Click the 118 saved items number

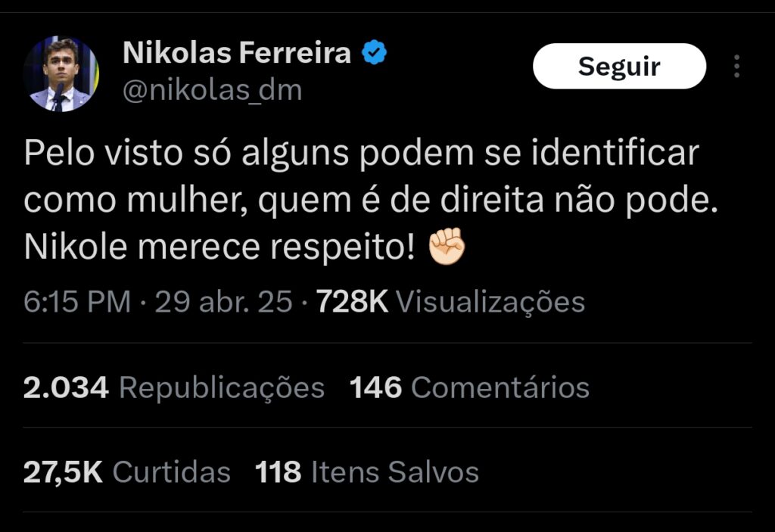pyautogui.click(x=278, y=472)
